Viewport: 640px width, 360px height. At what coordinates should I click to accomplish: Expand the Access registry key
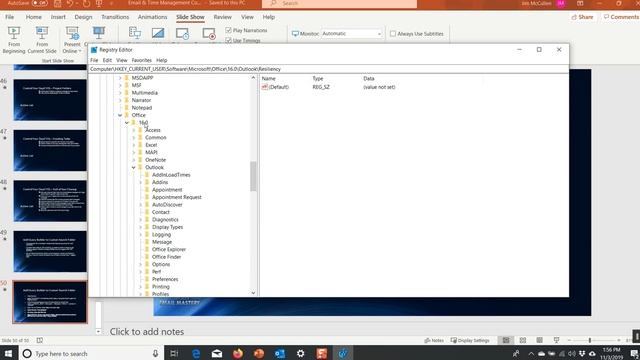point(133,130)
